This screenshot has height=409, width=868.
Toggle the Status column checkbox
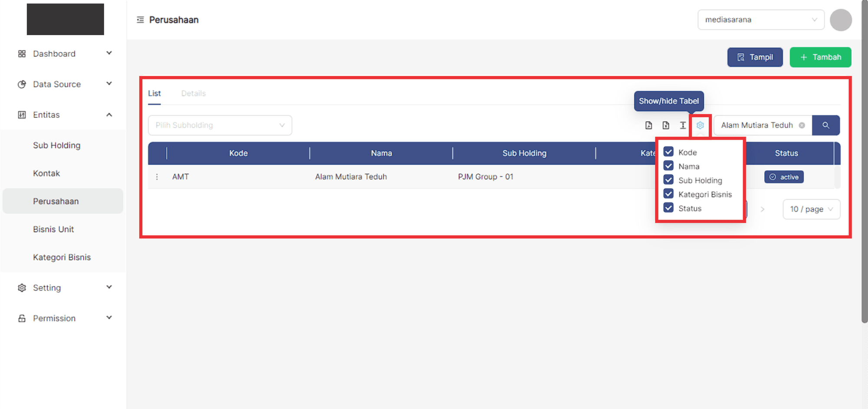pos(668,208)
